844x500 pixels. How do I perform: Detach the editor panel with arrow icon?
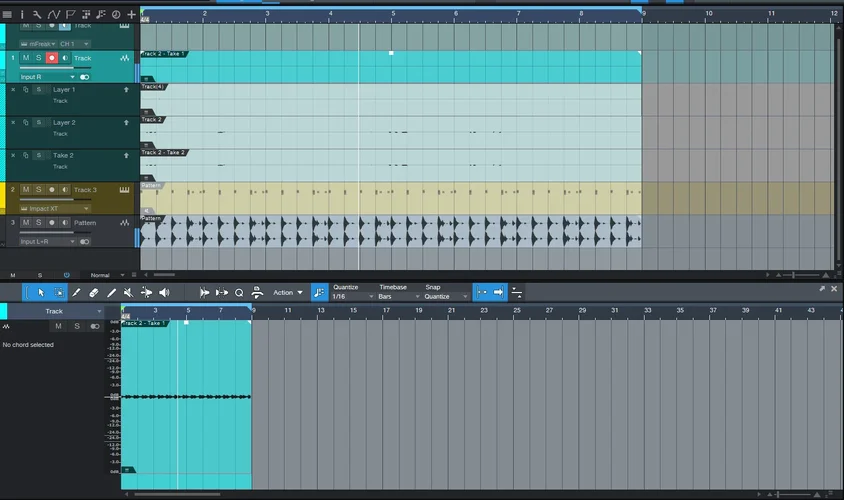point(822,288)
